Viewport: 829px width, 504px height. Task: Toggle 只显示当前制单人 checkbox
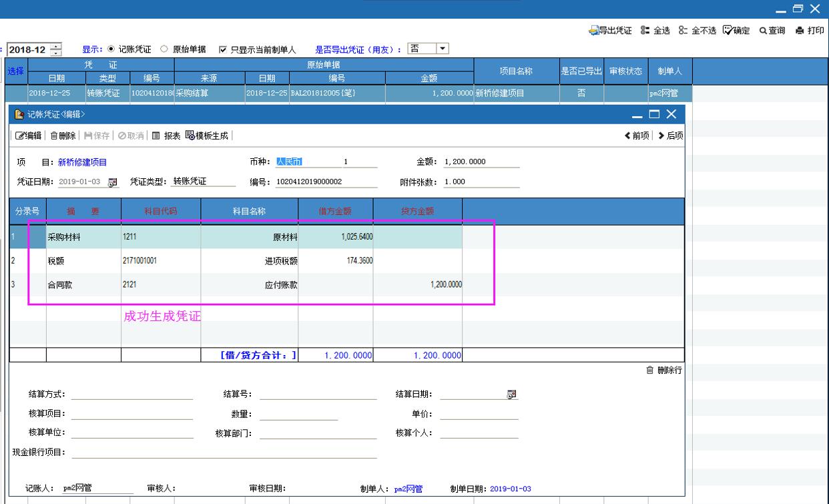click(x=224, y=49)
